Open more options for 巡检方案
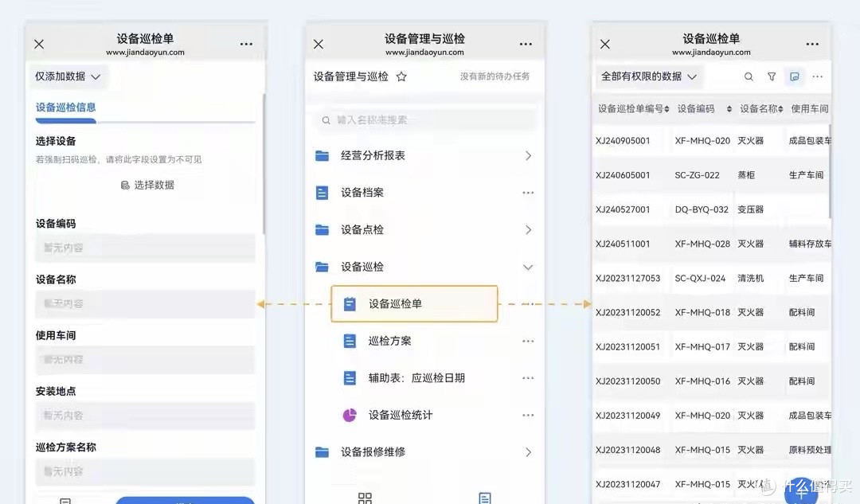This screenshot has height=504, width=860. coord(528,341)
